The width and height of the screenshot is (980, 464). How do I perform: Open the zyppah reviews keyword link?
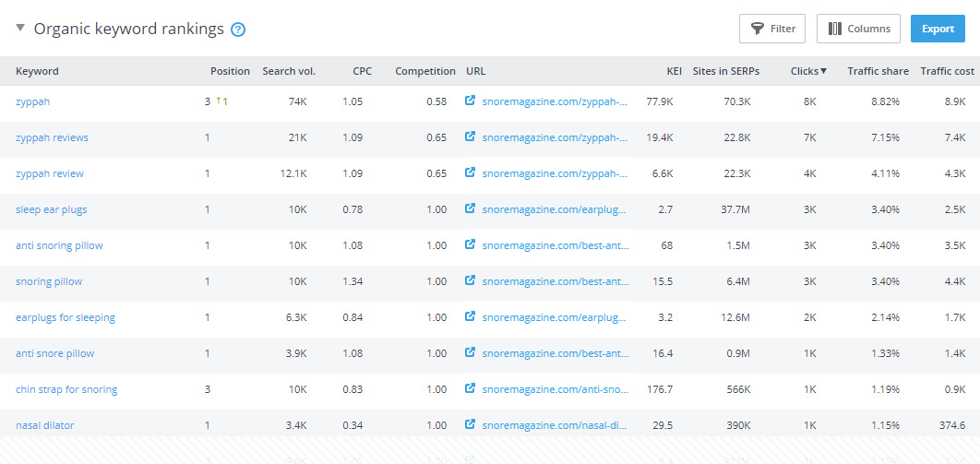(x=52, y=138)
